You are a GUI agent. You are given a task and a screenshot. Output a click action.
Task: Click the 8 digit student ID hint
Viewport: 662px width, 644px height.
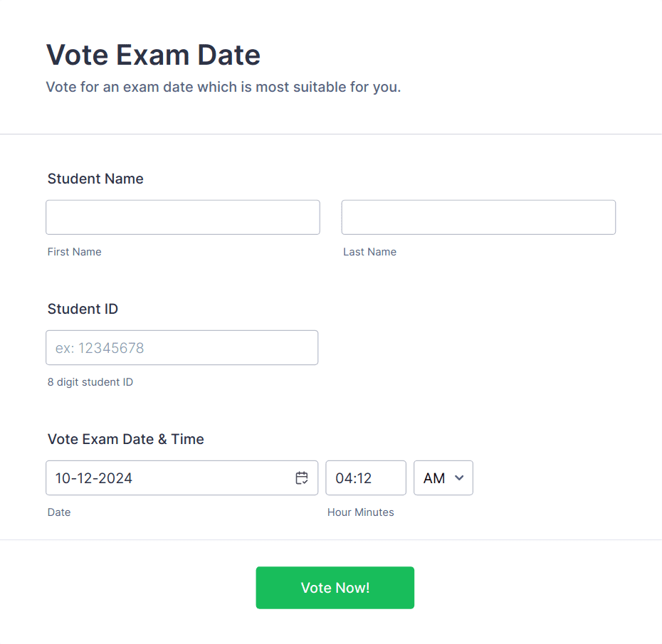pyautogui.click(x=90, y=382)
